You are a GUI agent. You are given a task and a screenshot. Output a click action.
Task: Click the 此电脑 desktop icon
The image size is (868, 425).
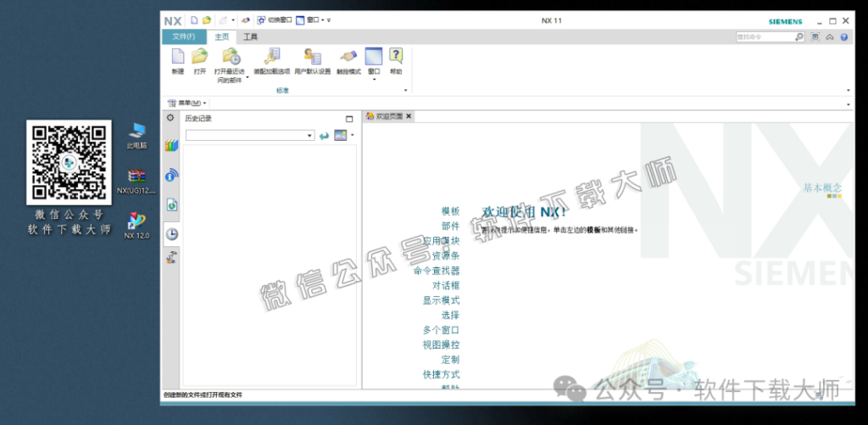[x=136, y=137]
